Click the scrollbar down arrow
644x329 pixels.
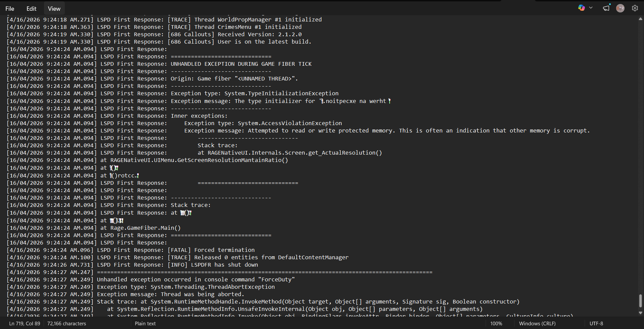click(x=640, y=313)
